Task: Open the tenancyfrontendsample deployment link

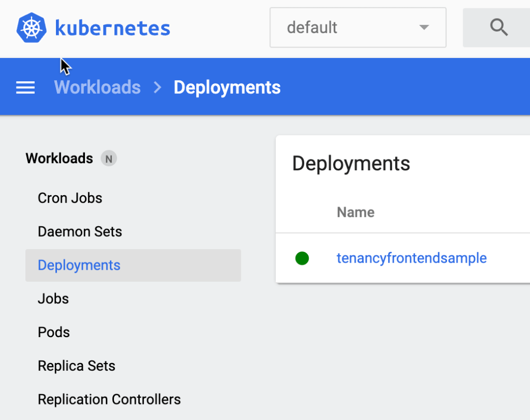Action: pyautogui.click(x=411, y=258)
